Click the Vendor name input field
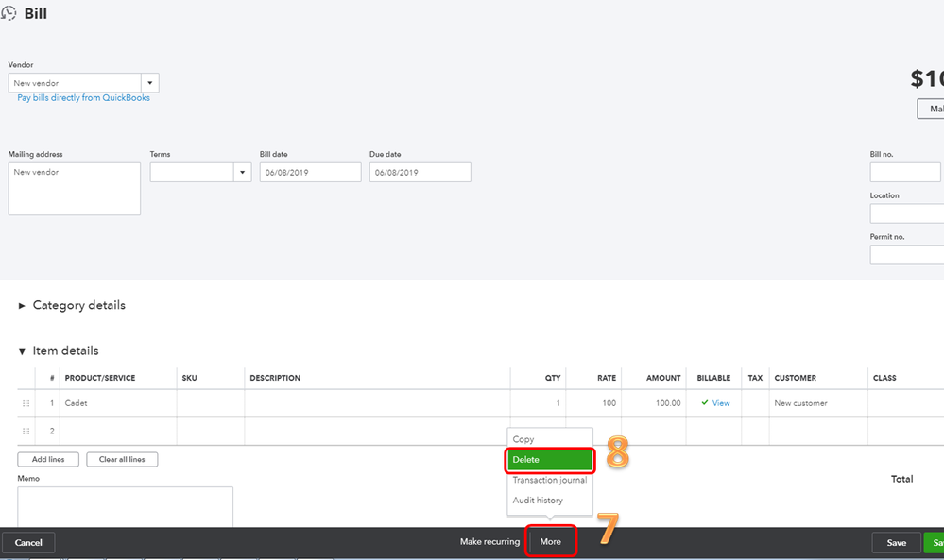The height and width of the screenshot is (560, 944). tap(75, 83)
